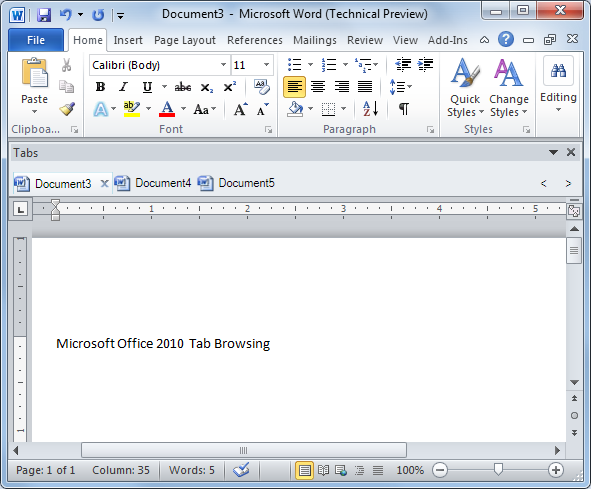
Task: Open the Calibri (Body) font name dropdown
Action: (224, 65)
